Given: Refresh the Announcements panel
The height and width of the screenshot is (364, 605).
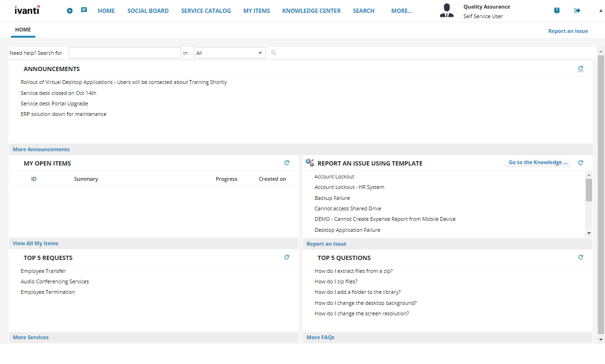Looking at the screenshot, I should coord(581,68).
